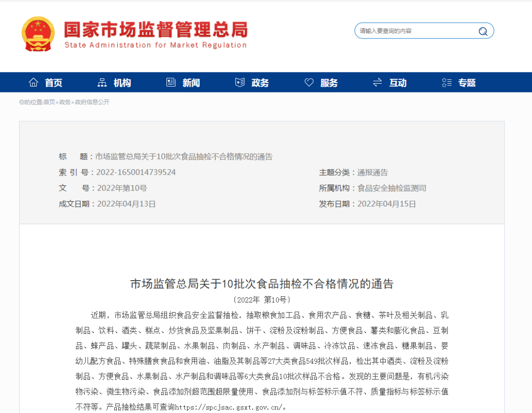Click the written date 2022年04月13日

pos(126,204)
